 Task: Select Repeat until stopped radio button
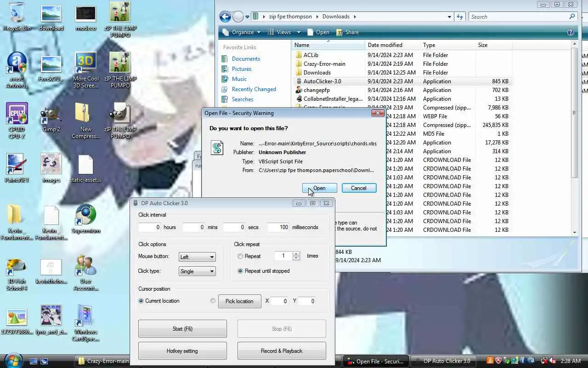pyautogui.click(x=240, y=271)
